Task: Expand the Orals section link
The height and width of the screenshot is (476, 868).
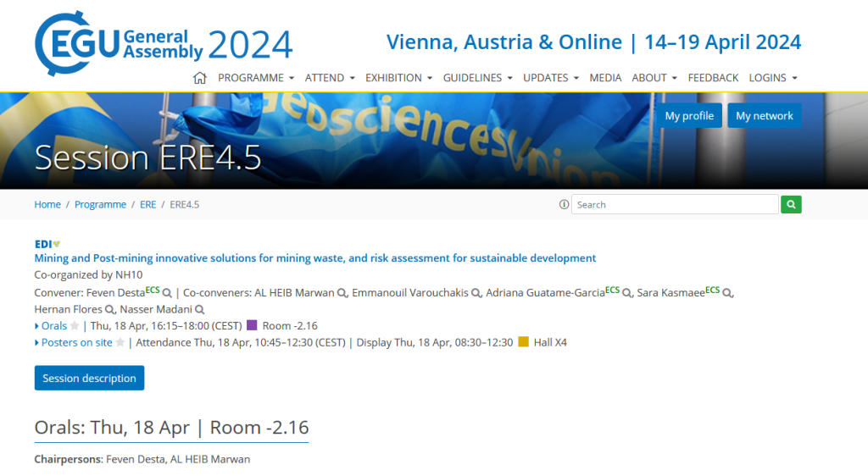Action: tap(53, 326)
